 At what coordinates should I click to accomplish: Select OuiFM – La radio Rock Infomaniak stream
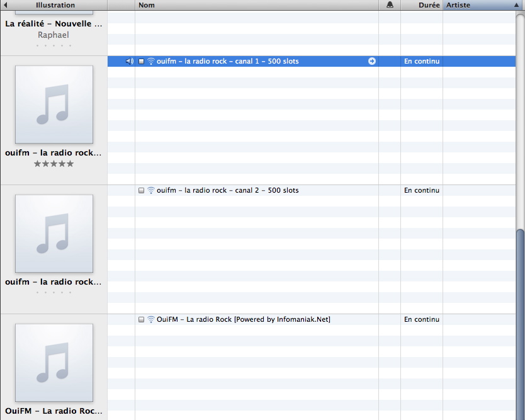[244, 319]
